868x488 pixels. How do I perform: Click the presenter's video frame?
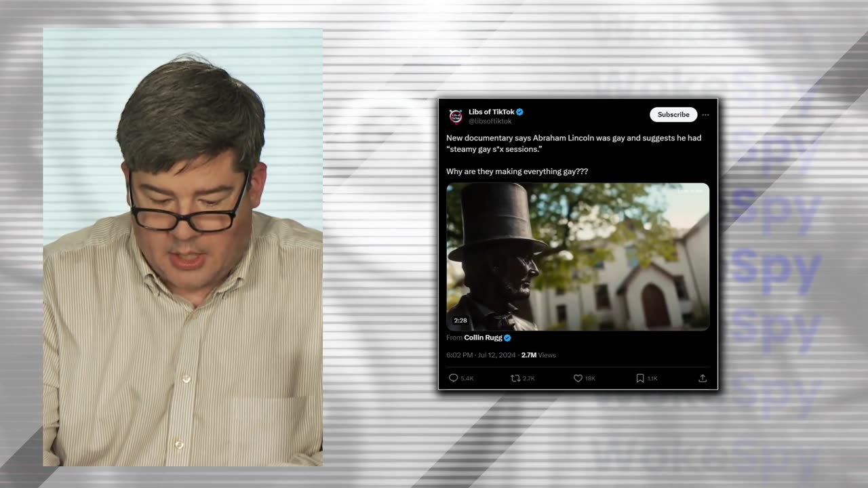(x=183, y=247)
